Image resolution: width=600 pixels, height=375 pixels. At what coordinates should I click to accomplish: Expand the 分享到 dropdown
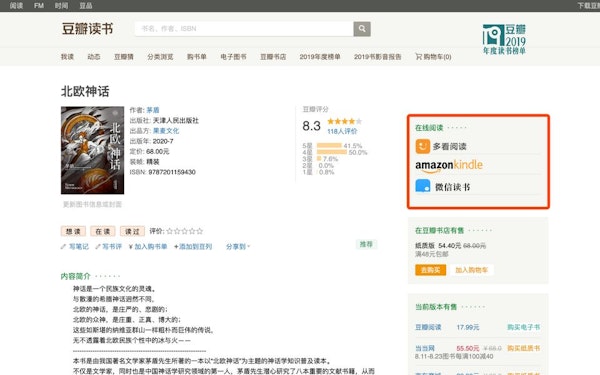tap(238, 246)
